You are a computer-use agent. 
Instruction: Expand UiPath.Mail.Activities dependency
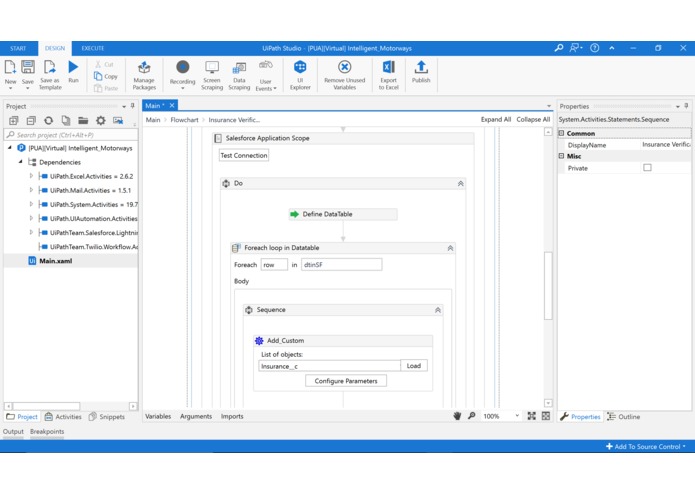click(x=31, y=190)
